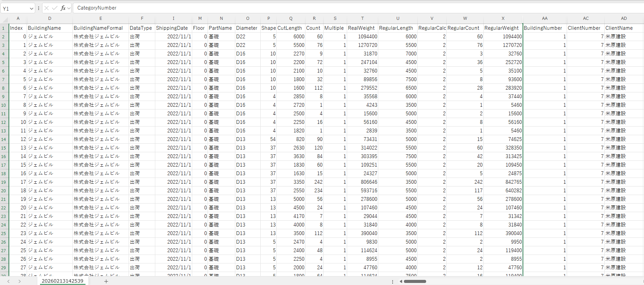
Task: Click the Name Box showing Y1
Action: point(15,8)
